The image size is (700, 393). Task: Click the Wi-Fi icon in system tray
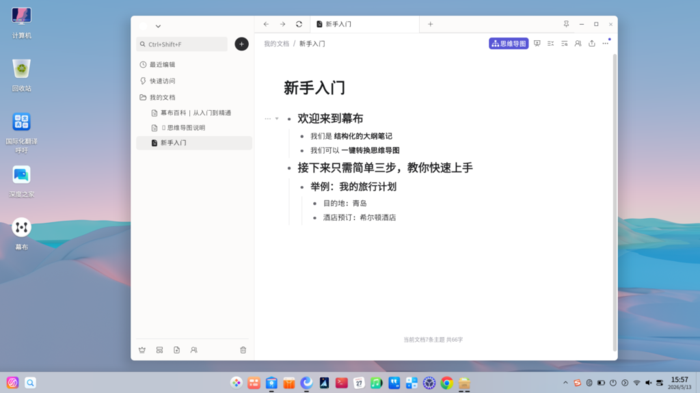637,383
